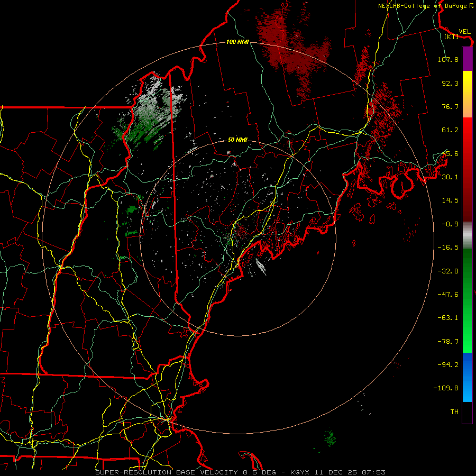Click the -78.7 velocity scale value
Viewport: 476px width, 476px height.
pyautogui.click(x=448, y=342)
